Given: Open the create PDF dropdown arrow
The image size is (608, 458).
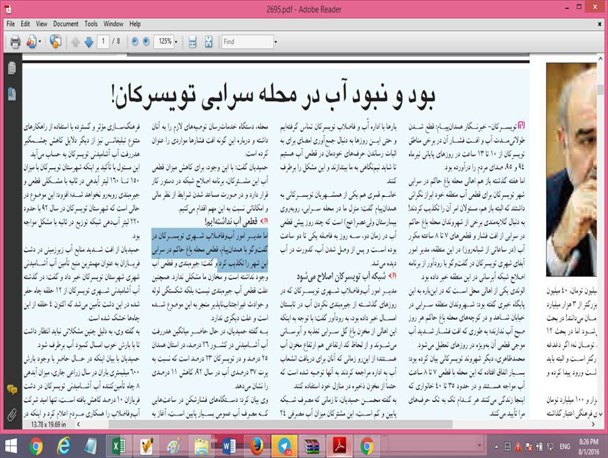Looking at the screenshot, I should click(x=40, y=41).
